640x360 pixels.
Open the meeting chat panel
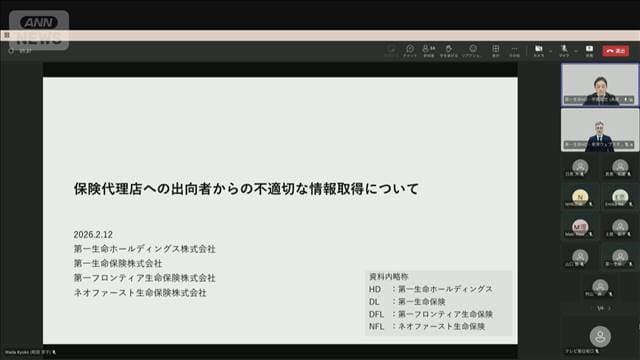(410, 51)
